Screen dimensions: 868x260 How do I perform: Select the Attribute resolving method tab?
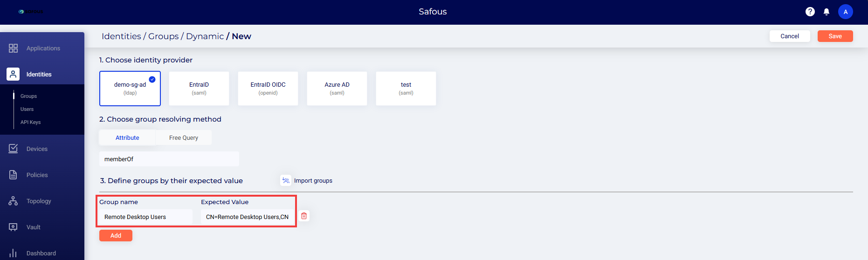pos(127,137)
